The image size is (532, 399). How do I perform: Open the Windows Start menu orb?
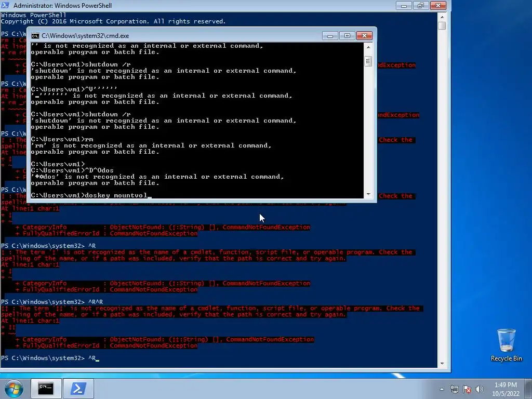tap(14, 389)
